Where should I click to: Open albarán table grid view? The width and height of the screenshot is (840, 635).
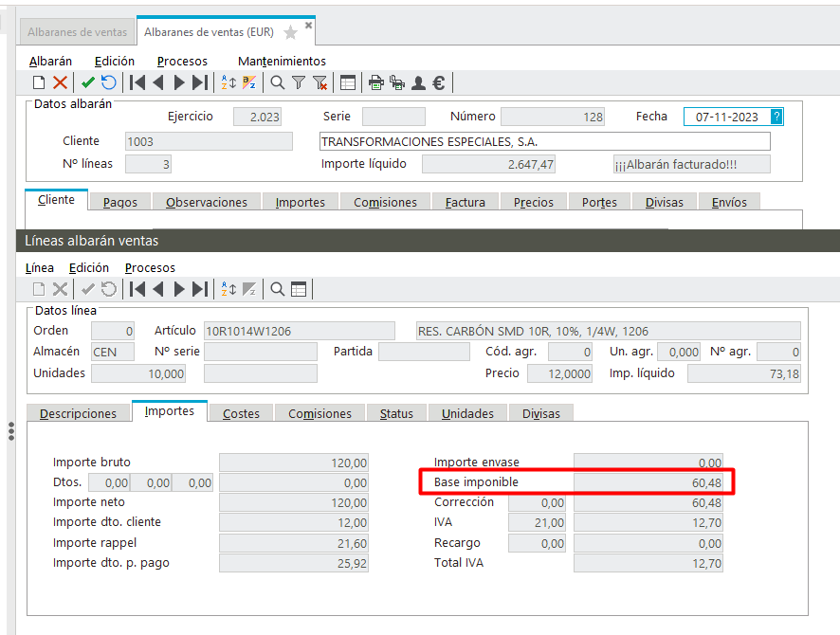click(348, 82)
